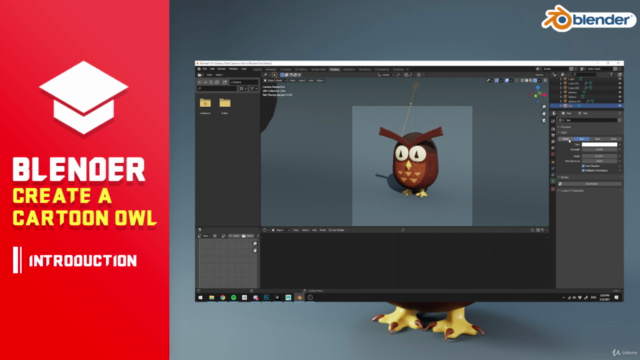Open Google Chrome from the Windows taskbar
640x360 pixels.
[222, 298]
